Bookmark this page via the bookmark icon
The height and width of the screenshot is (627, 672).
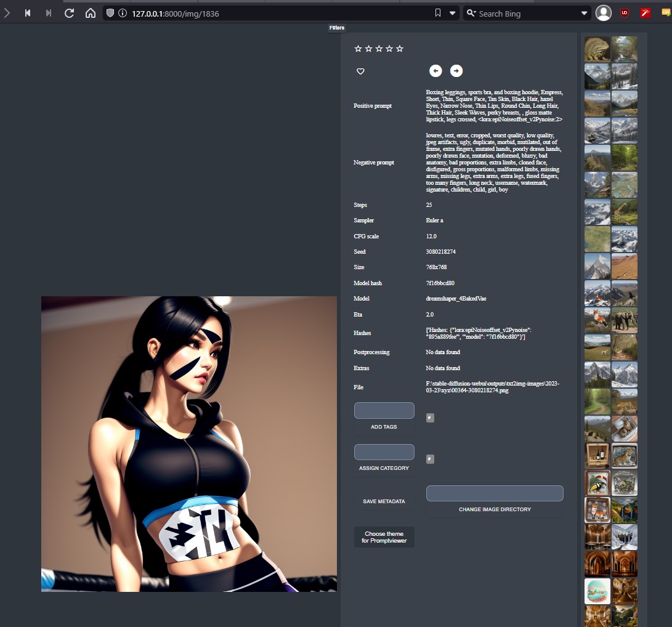point(438,12)
